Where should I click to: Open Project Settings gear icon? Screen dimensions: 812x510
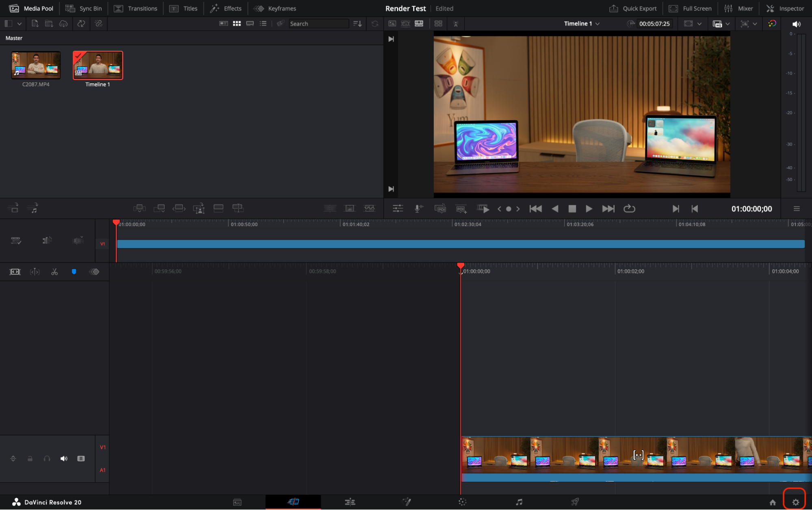tap(795, 502)
